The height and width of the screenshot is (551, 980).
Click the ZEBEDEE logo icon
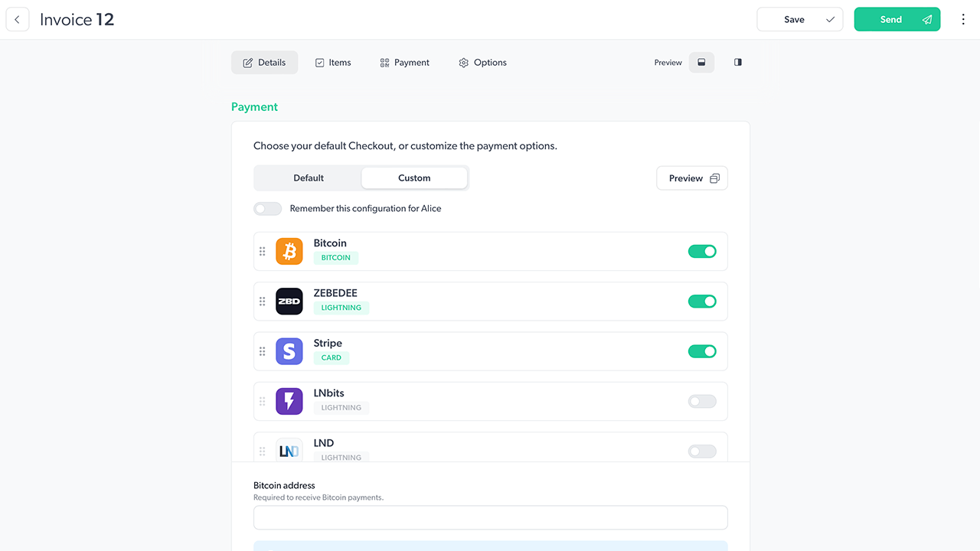tap(289, 301)
